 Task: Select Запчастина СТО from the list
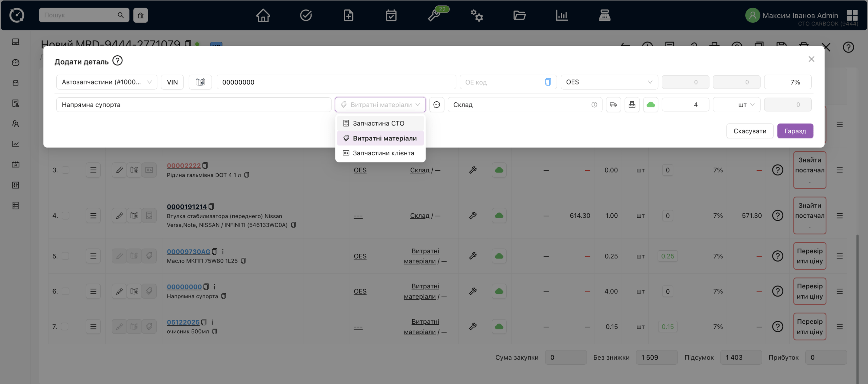tap(378, 123)
